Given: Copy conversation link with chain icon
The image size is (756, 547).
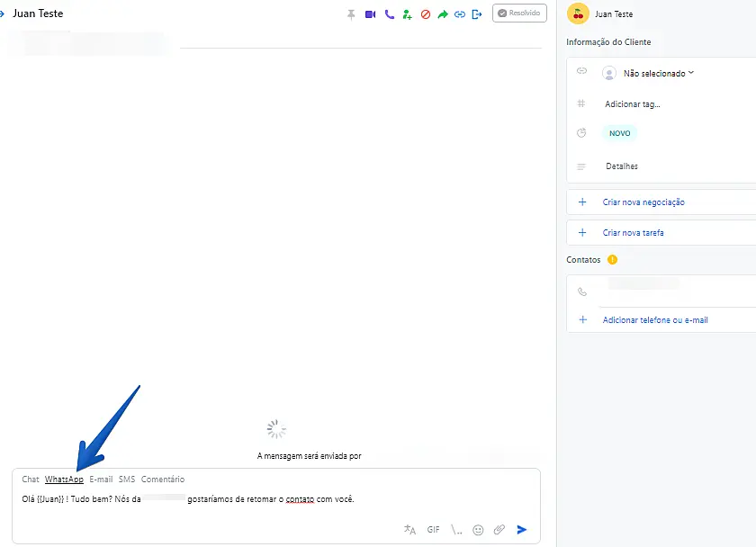Looking at the screenshot, I should 460,14.
